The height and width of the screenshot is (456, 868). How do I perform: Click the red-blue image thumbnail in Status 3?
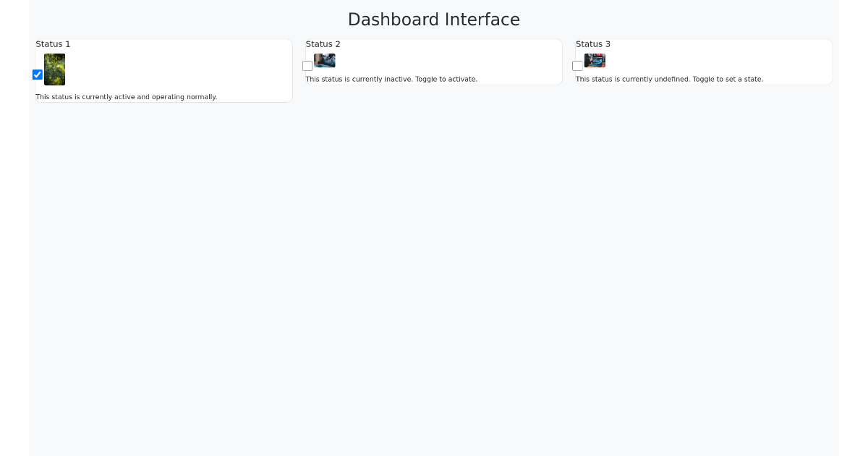click(594, 61)
